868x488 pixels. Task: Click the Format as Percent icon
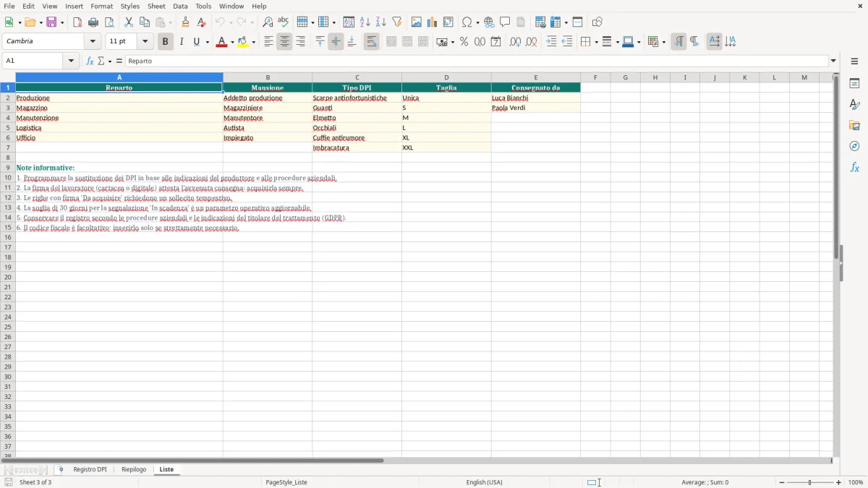[x=464, y=42]
